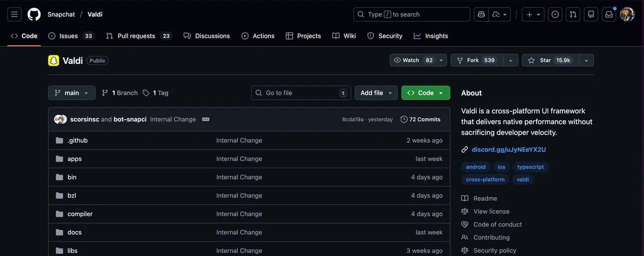The width and height of the screenshot is (644, 256).
Task: Open the bin folder
Action: tap(72, 177)
